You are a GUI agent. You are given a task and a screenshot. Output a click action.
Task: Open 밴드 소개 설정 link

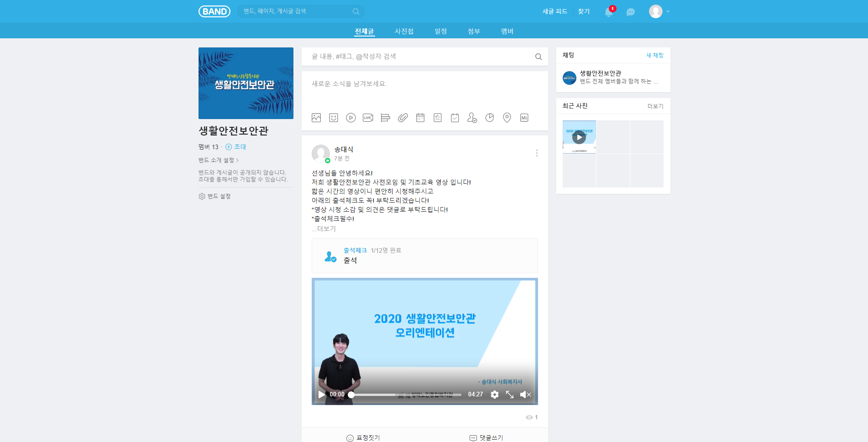219,160
